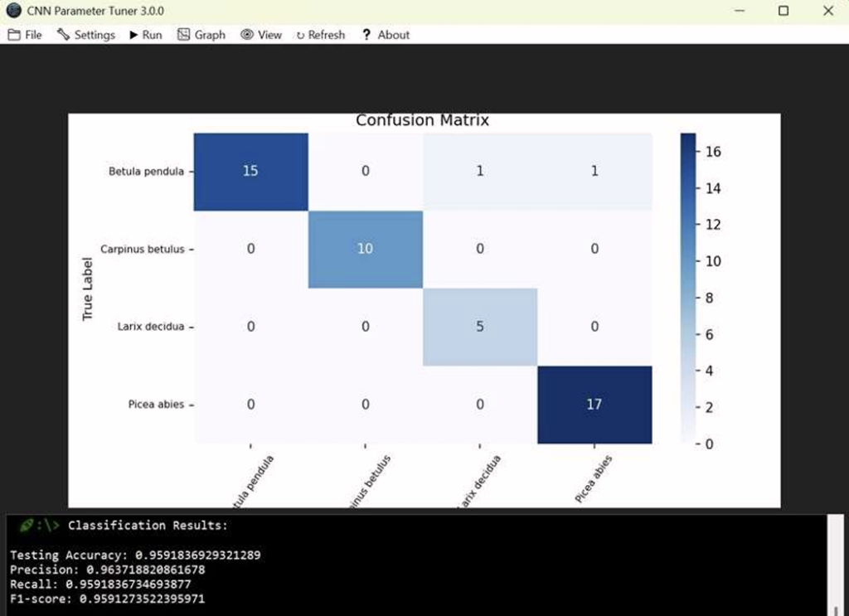Maximize the application window
Image resolution: width=849 pixels, height=616 pixels.
tap(784, 11)
